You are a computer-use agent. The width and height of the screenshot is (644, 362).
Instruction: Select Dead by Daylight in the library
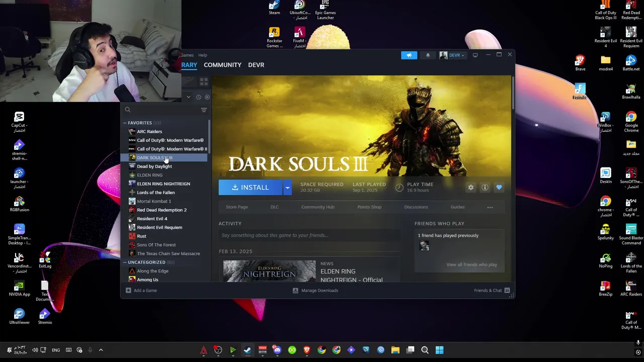(154, 166)
